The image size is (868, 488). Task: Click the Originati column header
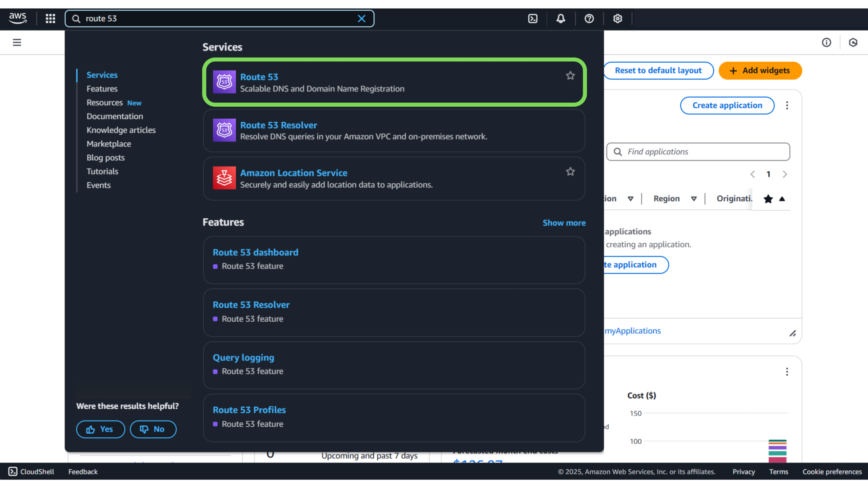tap(734, 199)
